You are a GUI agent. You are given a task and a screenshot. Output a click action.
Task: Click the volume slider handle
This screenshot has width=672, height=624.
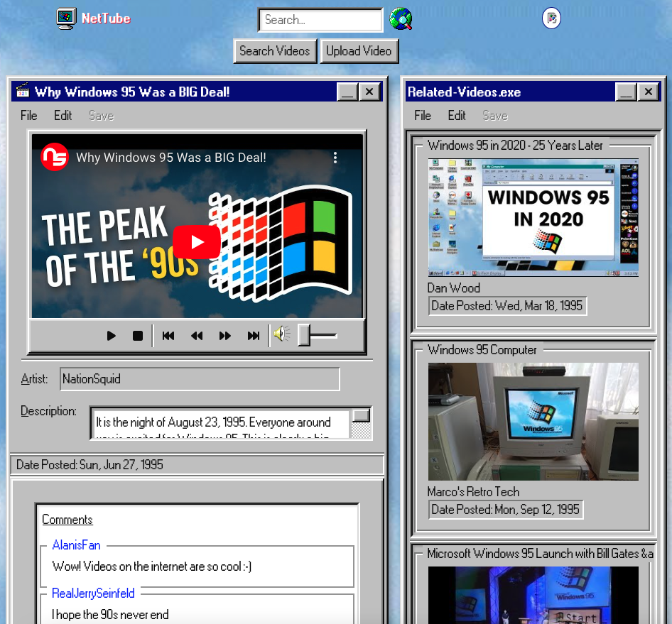304,335
